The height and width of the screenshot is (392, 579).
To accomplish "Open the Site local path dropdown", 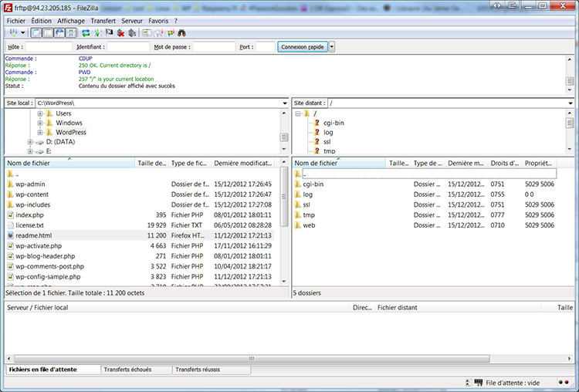I will click(284, 103).
